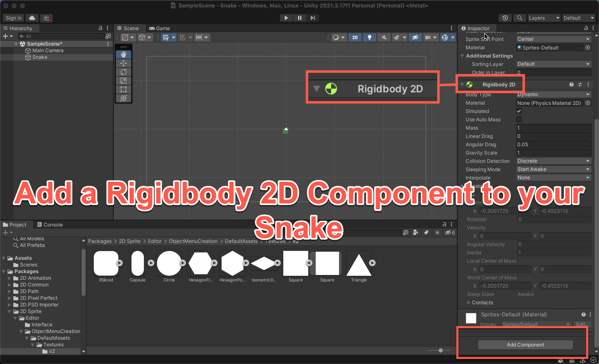Click the Sign in button
This screenshot has height=364, width=599.
point(13,18)
